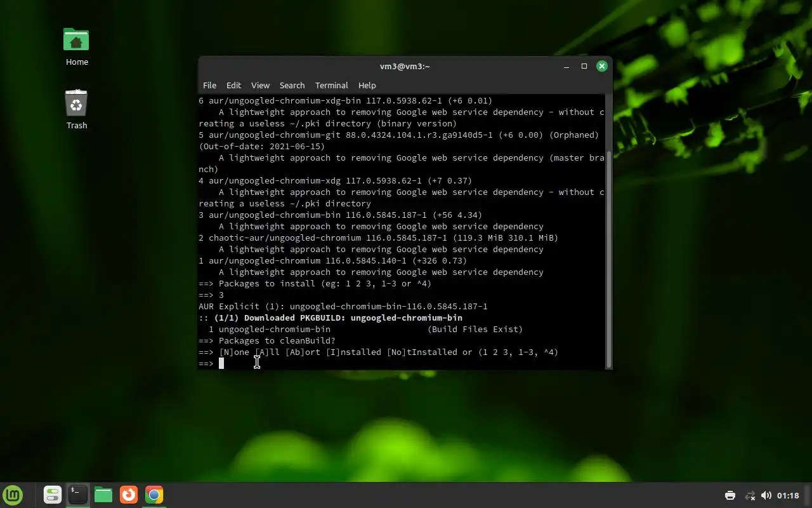This screenshot has width=812, height=508.
Task: Click the terminal input prompt cursor
Action: (x=221, y=363)
